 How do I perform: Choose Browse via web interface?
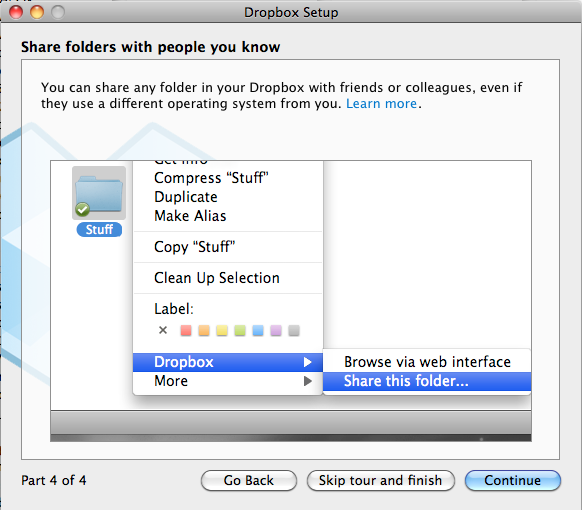click(x=427, y=362)
